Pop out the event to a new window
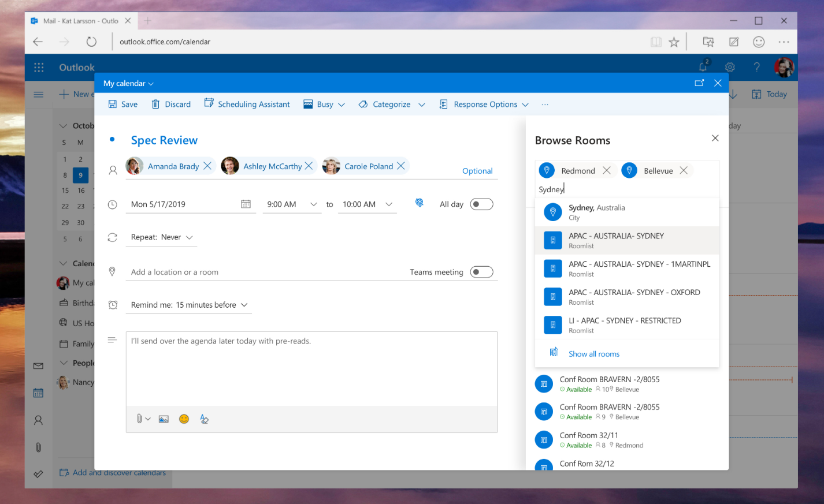The width and height of the screenshot is (824, 504). 699,83
